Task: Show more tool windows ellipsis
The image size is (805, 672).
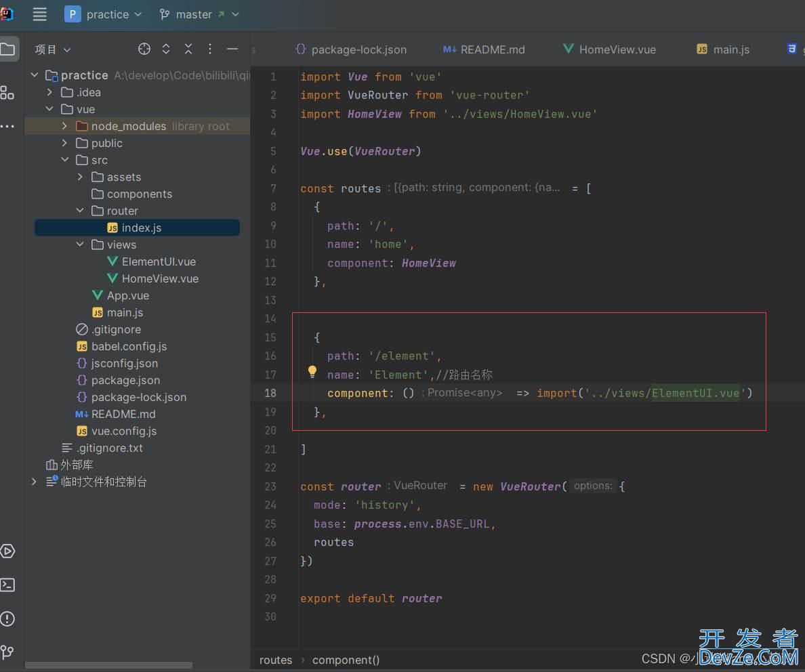Action: pos(7,126)
